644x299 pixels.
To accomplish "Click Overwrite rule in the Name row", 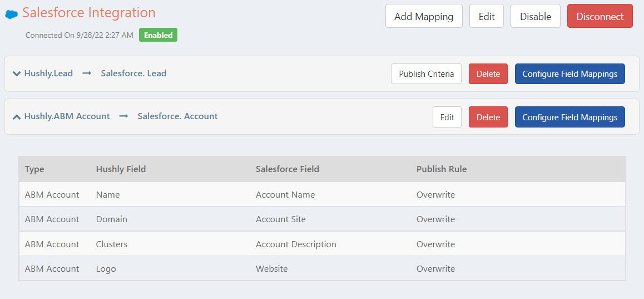I will [436, 194].
